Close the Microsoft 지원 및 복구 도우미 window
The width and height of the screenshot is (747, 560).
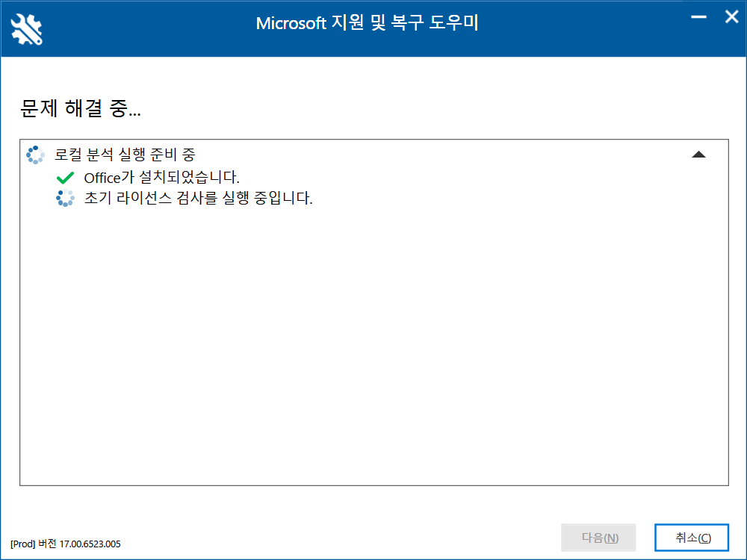732,17
